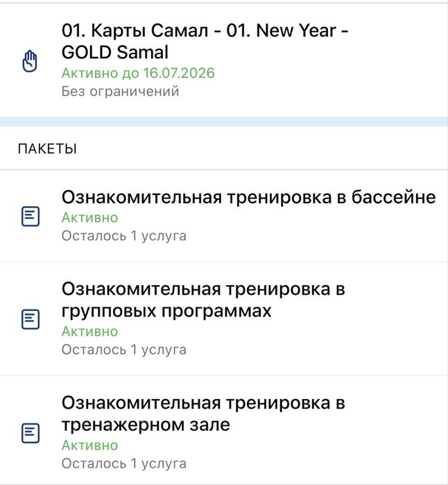Tap the ПАКЕТЫ section header
Viewport: 448px width, 485px height.
click(x=48, y=148)
